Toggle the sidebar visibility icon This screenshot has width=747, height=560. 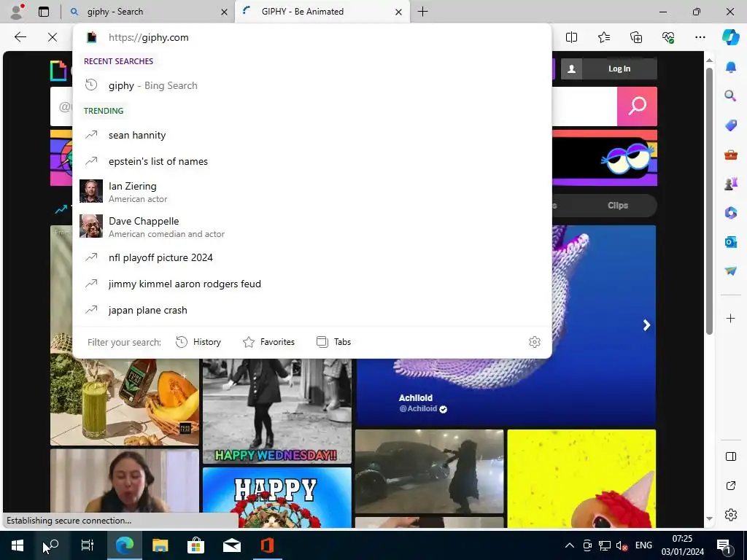click(730, 456)
